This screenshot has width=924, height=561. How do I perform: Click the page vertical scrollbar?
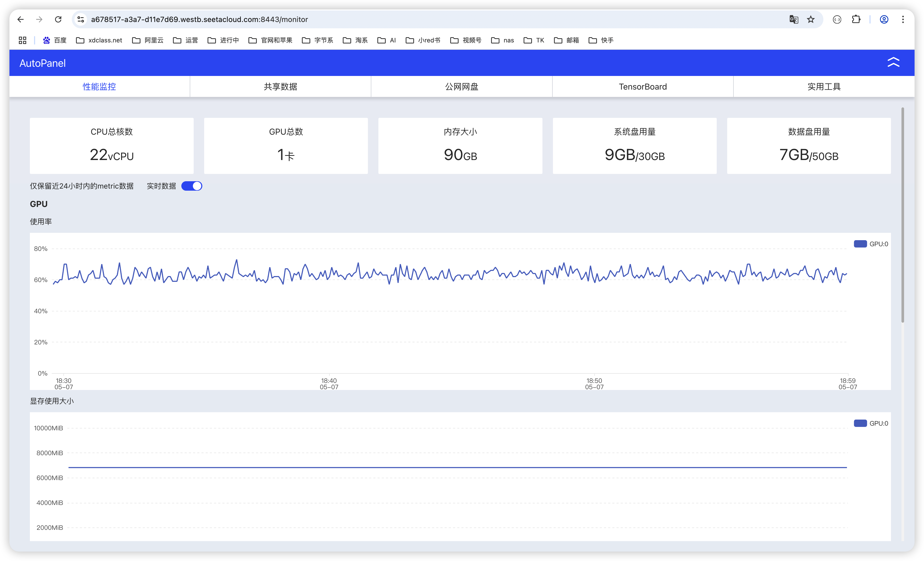(x=903, y=215)
